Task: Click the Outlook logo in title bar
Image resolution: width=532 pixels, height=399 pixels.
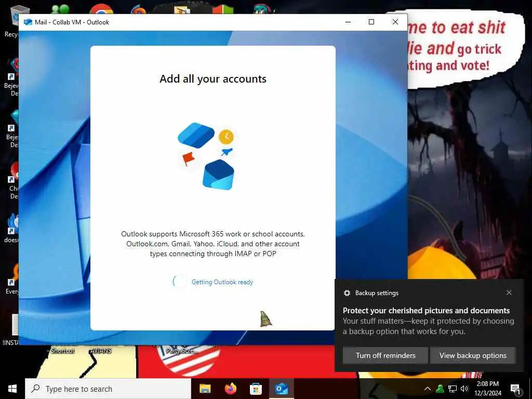Action: click(x=28, y=22)
